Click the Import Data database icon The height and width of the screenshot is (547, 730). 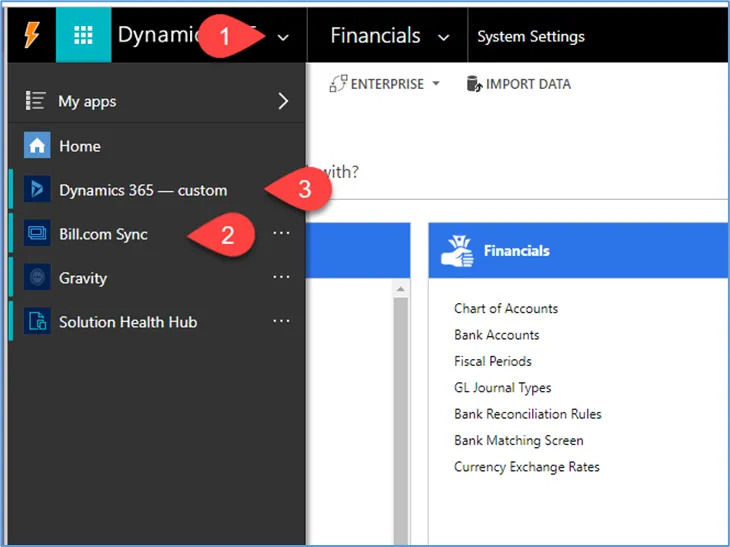pyautogui.click(x=474, y=84)
